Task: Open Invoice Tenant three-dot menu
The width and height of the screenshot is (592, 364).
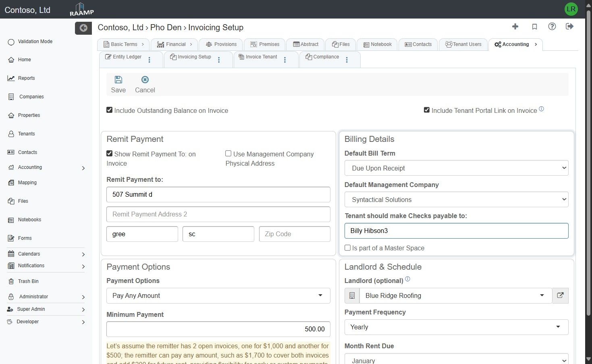Action: pos(285,60)
